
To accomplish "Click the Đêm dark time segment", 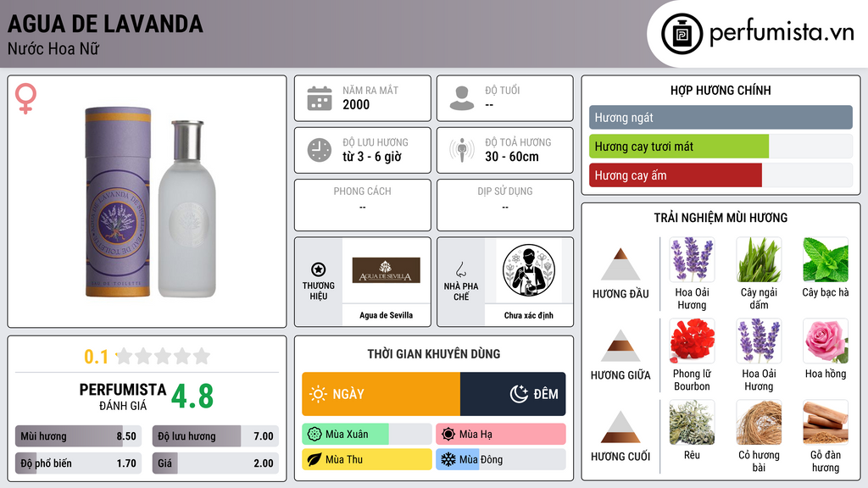I will click(x=513, y=394).
